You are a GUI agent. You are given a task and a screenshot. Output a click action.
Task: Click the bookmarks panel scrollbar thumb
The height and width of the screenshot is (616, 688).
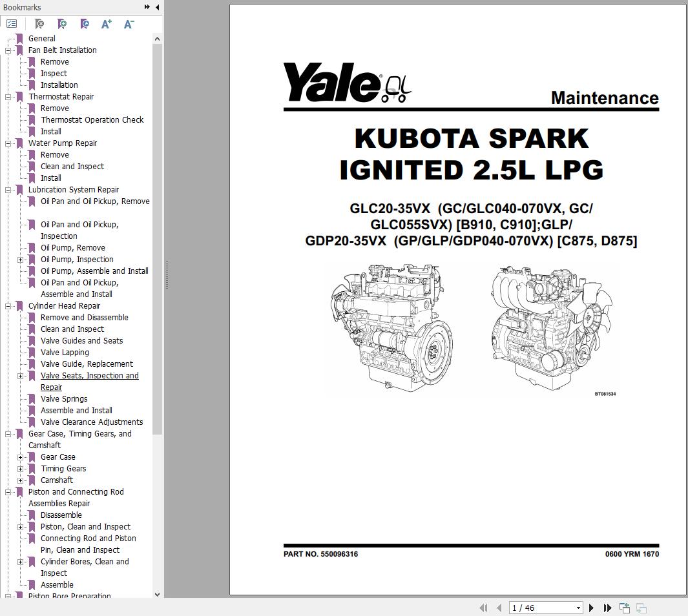pyautogui.click(x=157, y=239)
